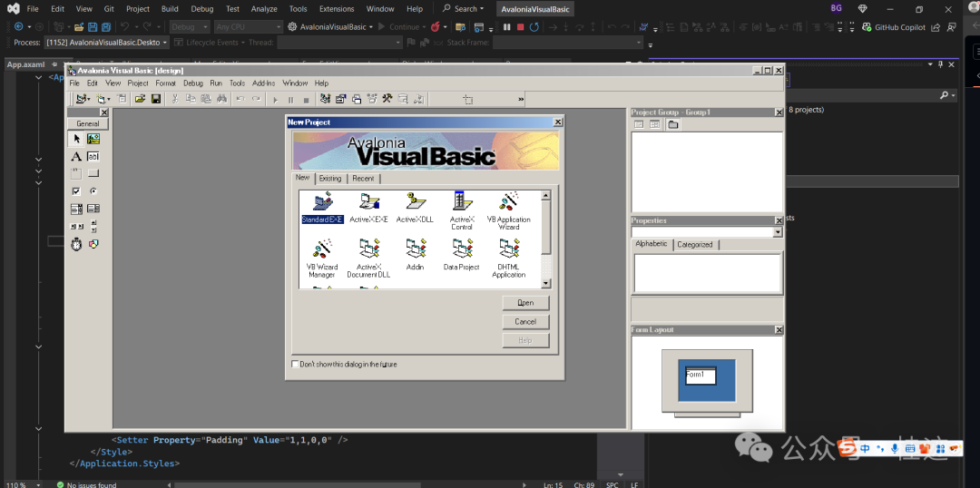Image resolution: width=980 pixels, height=488 pixels.
Task: Click the GitHub Copilot button in Visual Studio
Action: [x=894, y=27]
